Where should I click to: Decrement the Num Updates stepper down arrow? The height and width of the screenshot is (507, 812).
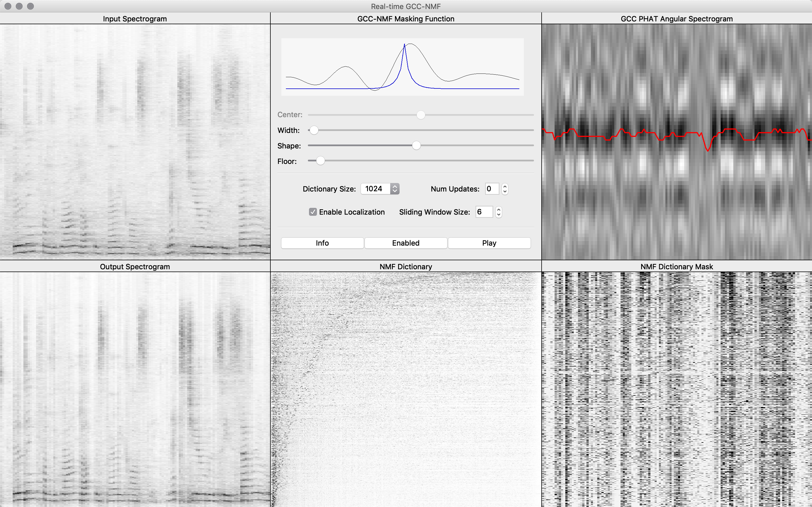505,192
